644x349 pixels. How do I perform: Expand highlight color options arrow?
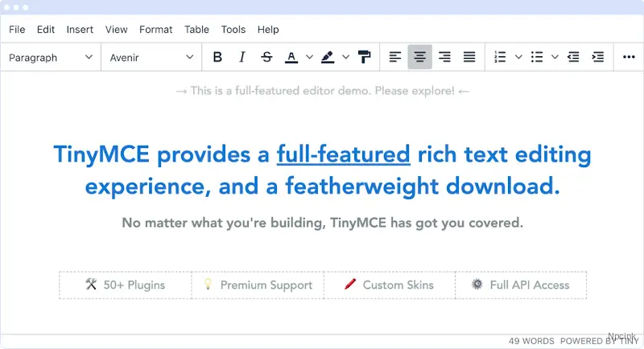pyautogui.click(x=346, y=57)
